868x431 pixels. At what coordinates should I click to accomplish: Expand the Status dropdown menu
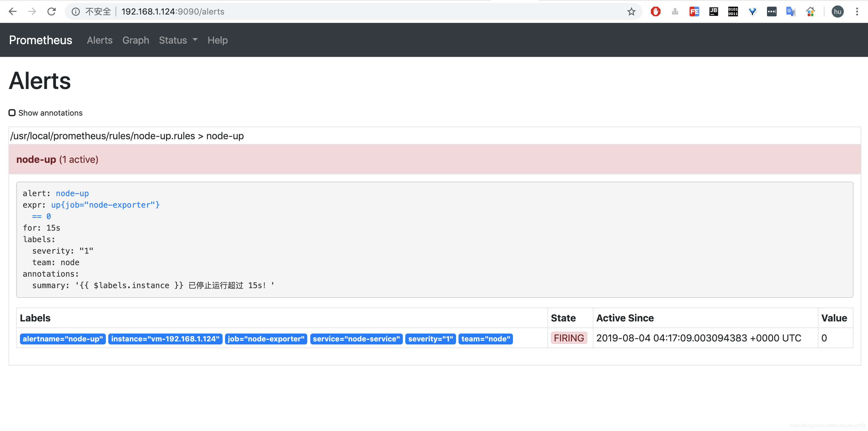click(178, 40)
